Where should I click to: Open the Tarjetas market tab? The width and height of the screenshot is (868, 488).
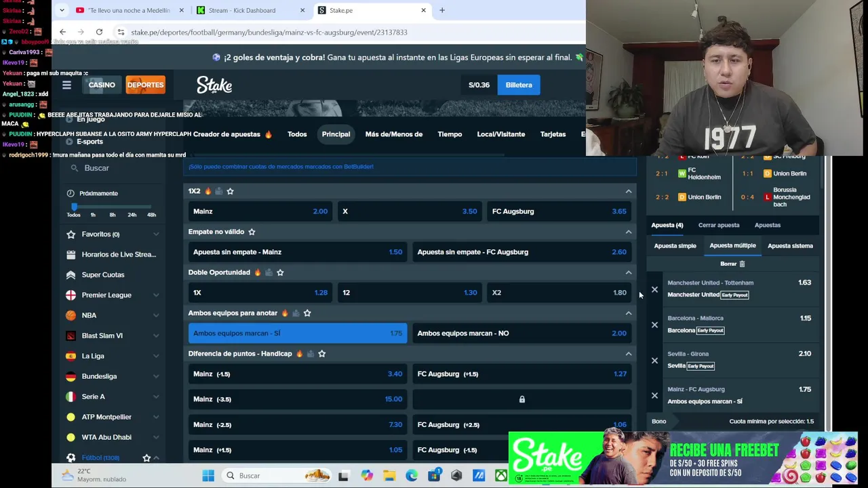click(553, 134)
